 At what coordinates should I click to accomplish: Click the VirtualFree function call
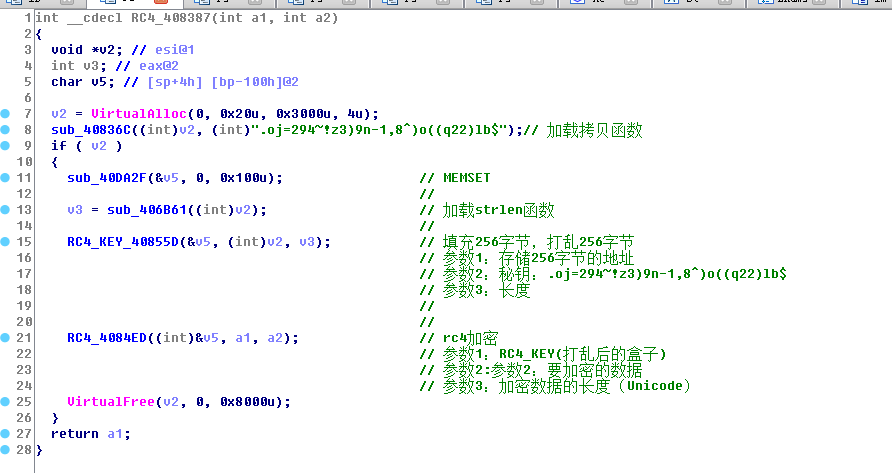point(111,401)
